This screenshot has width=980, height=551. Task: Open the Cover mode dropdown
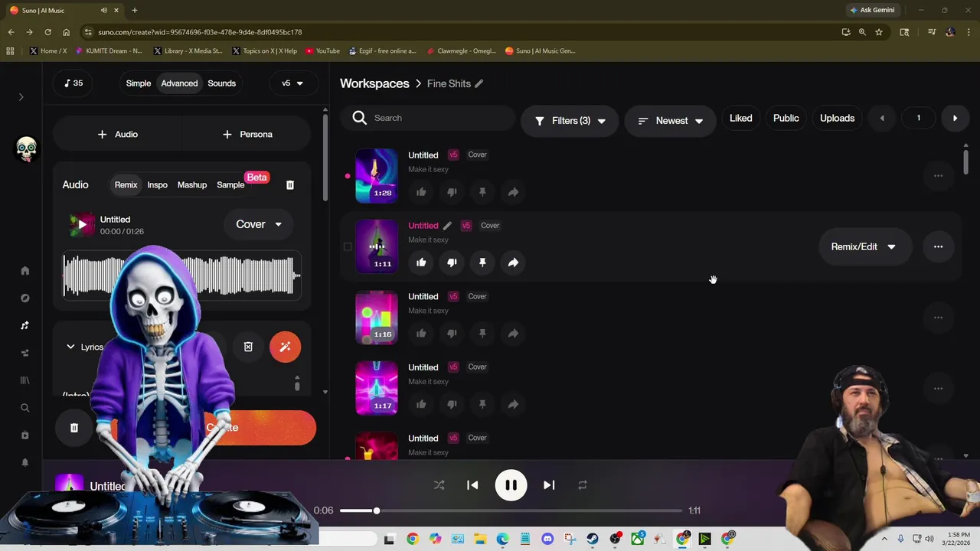pos(258,224)
